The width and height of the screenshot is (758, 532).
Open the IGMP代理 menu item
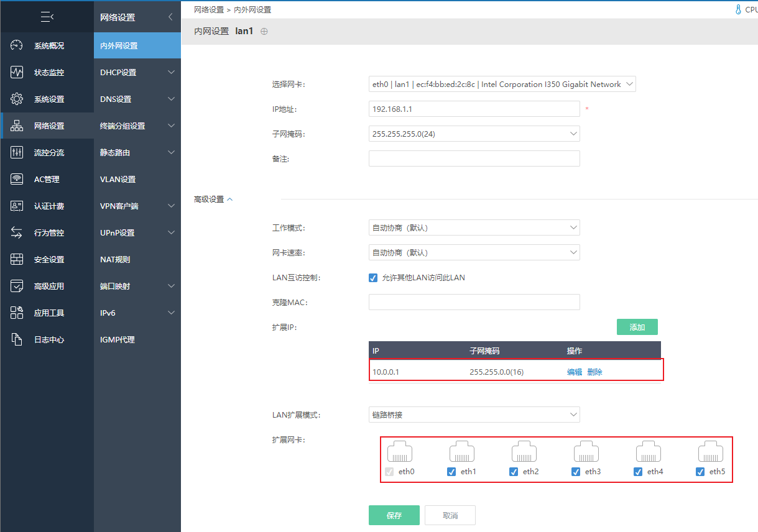point(137,339)
